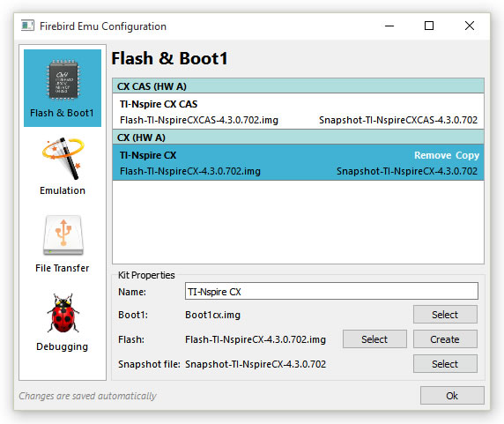Select the TI-Nspire CX kit row
This screenshot has width=504, height=424.
coord(298,162)
